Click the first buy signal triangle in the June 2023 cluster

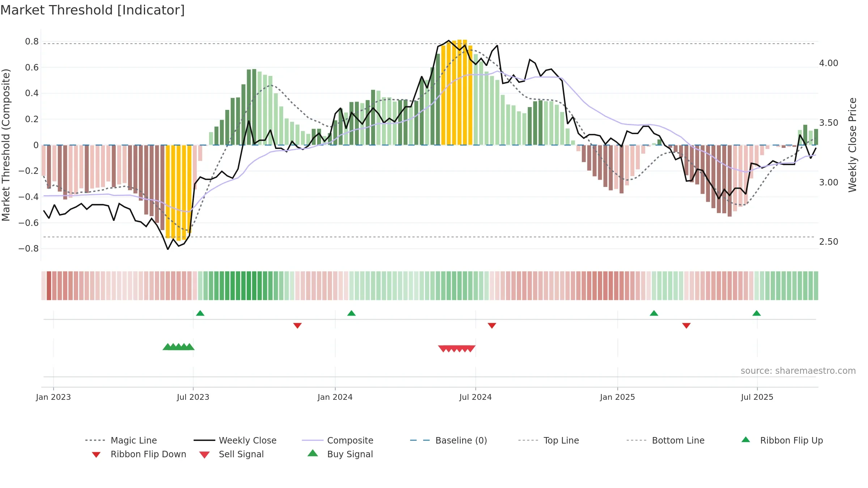coord(167,347)
